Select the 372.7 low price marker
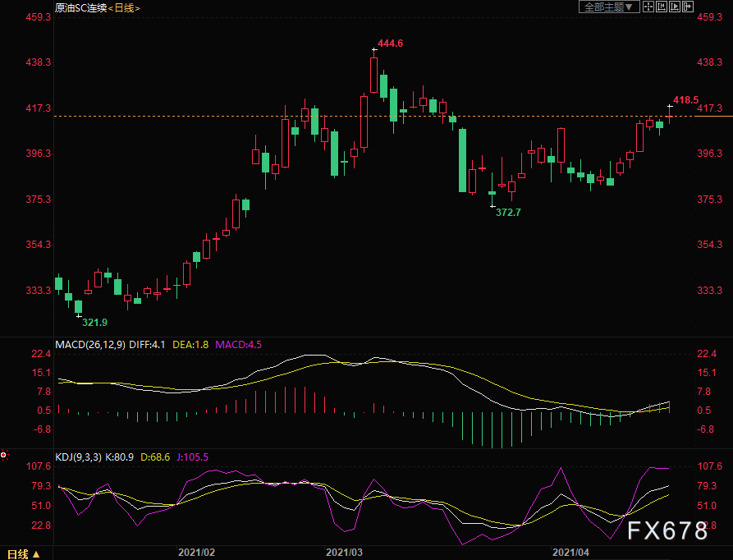 508,212
